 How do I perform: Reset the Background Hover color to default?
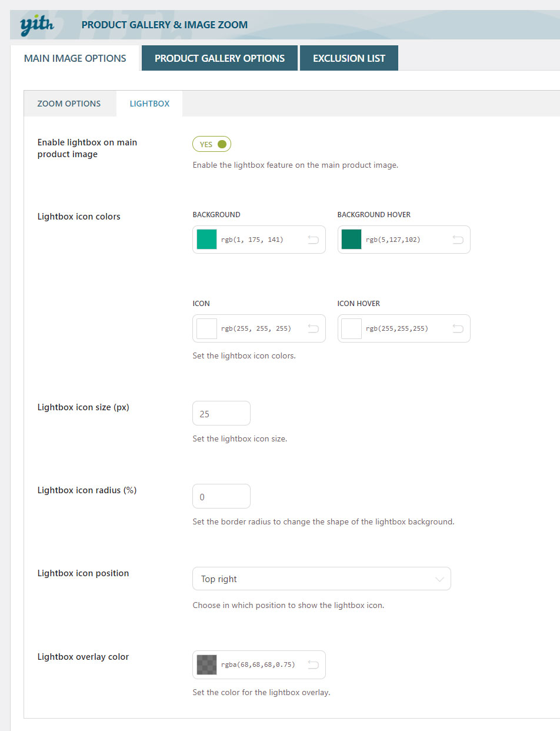[458, 240]
